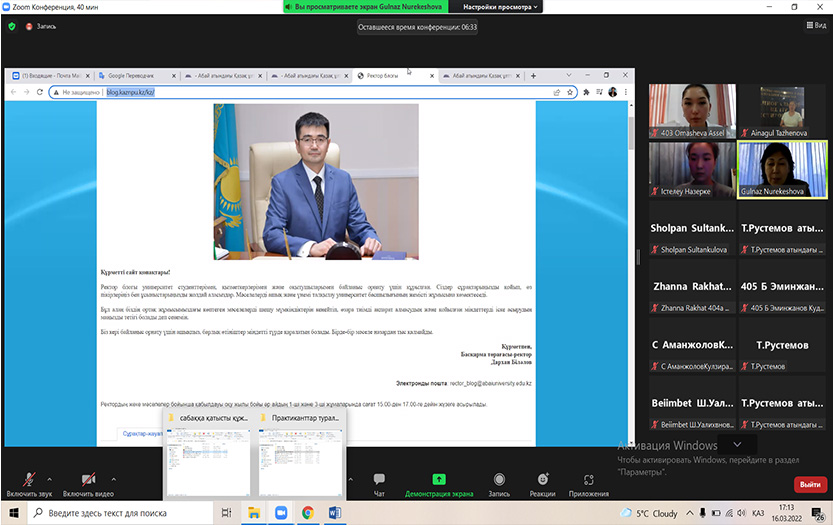Click green encryption shield icon
Screen dimensions: 833x525
click(12, 26)
